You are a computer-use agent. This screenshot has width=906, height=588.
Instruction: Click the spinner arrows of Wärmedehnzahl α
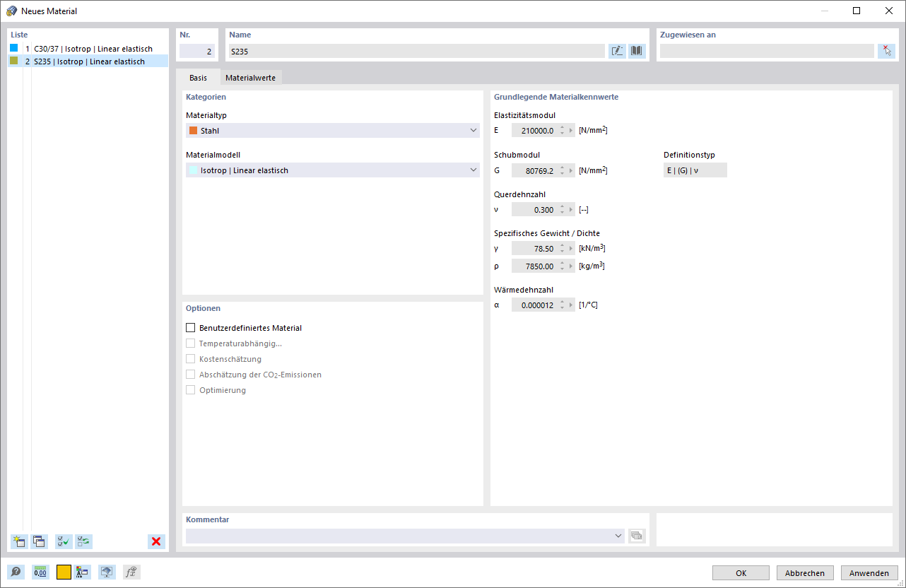click(562, 305)
